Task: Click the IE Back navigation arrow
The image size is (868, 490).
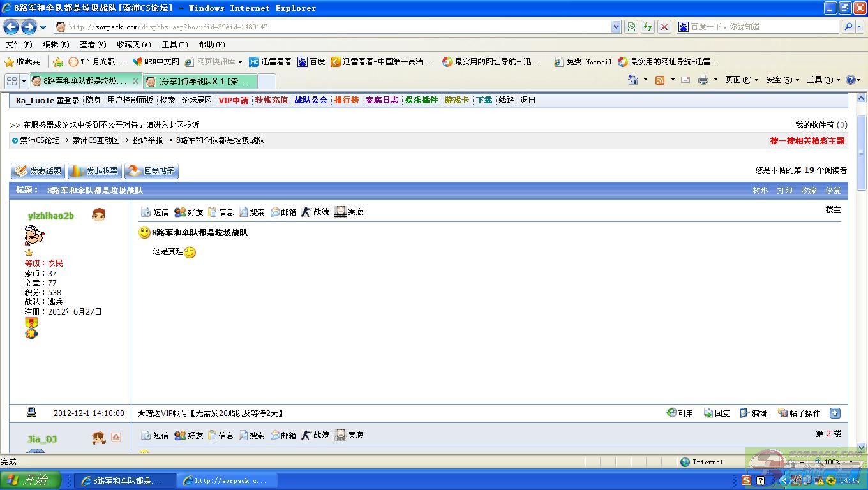Action: tap(11, 27)
